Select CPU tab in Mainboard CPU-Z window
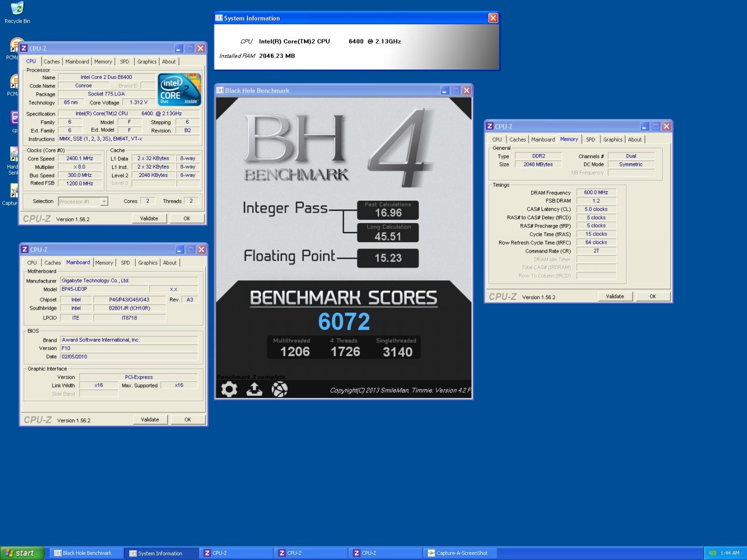Screen dimensions: 747x560 [32, 262]
